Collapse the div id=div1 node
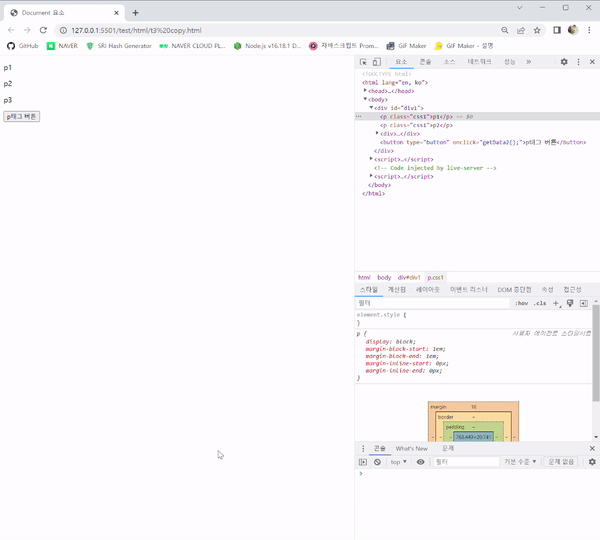This screenshot has width=600, height=540. (x=371, y=108)
